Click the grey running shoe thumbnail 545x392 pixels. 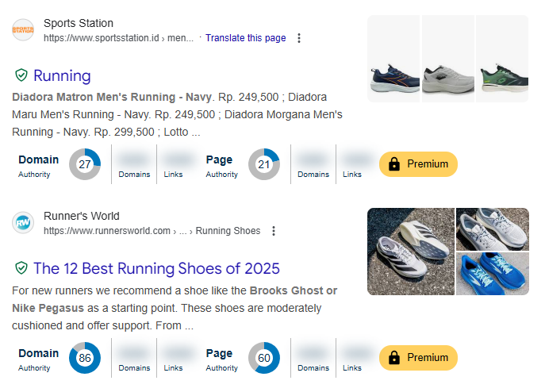pyautogui.click(x=448, y=60)
